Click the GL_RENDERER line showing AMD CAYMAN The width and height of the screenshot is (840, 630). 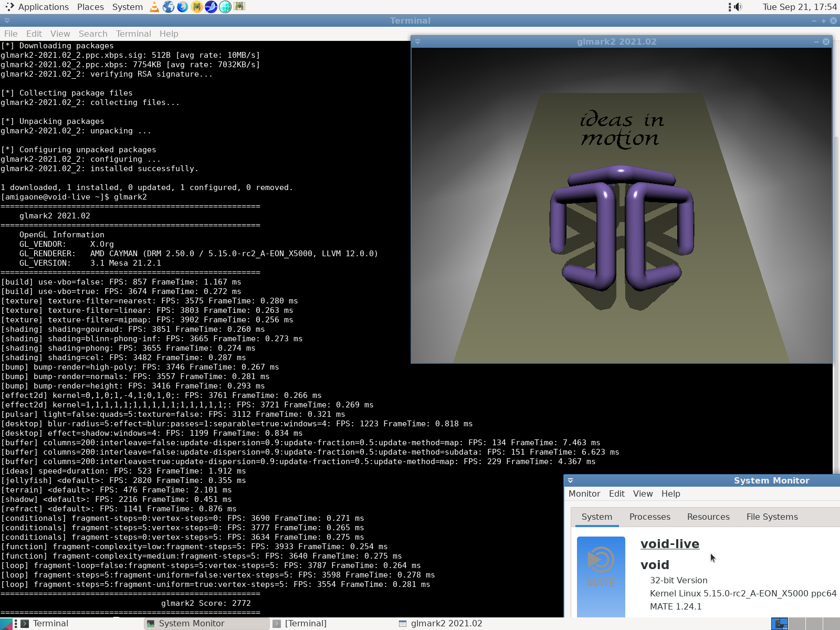point(198,254)
